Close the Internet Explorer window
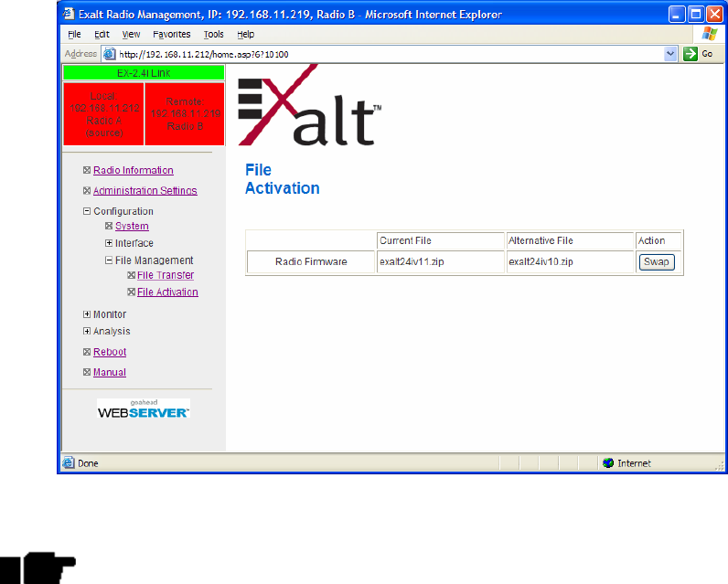This screenshot has height=584, width=728. pyautogui.click(x=714, y=15)
